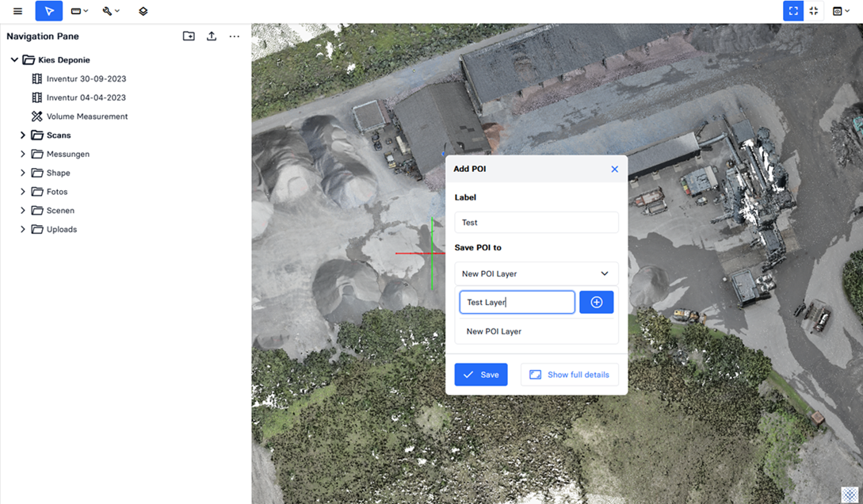Select Inventur 30-09-2023 item
The image size is (863, 504).
86,79
